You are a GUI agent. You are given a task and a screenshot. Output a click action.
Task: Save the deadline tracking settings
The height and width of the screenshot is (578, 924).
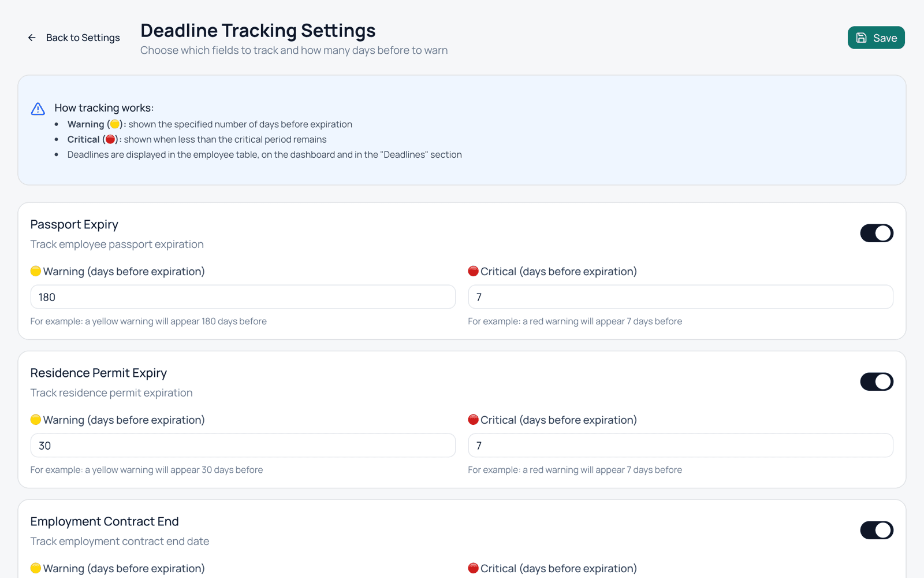(876, 38)
